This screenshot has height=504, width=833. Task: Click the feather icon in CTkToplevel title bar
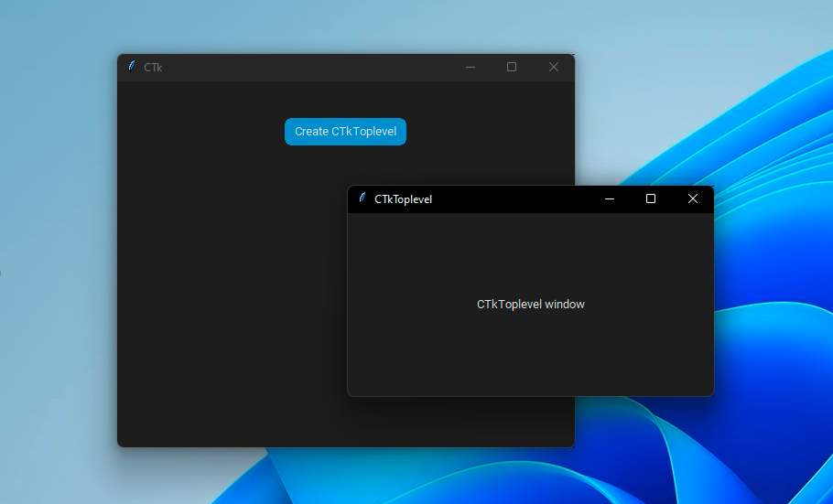tap(362, 198)
